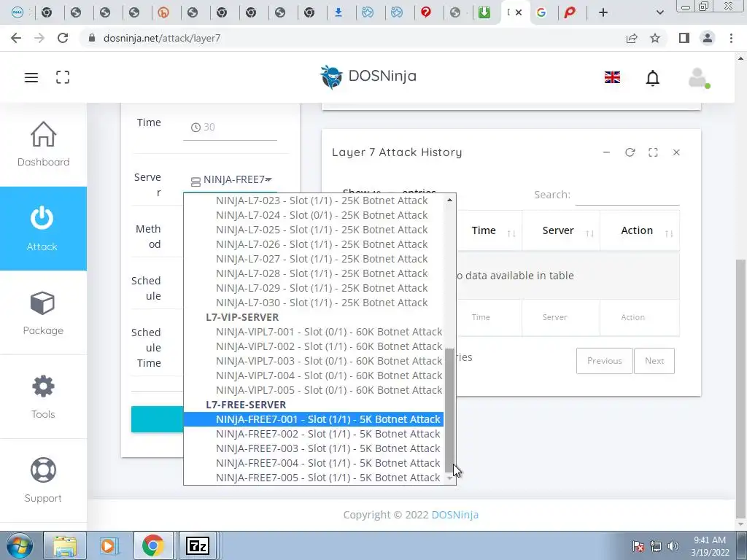Viewport: 747px width, 560px height.
Task: Choose NINJA-FREE7-002 server option
Action: pos(314,434)
